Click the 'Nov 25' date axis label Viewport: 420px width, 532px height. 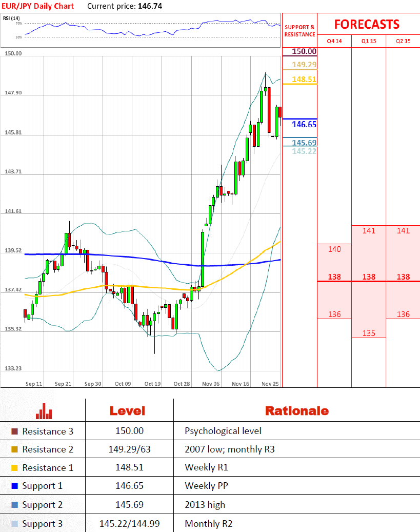(270, 384)
